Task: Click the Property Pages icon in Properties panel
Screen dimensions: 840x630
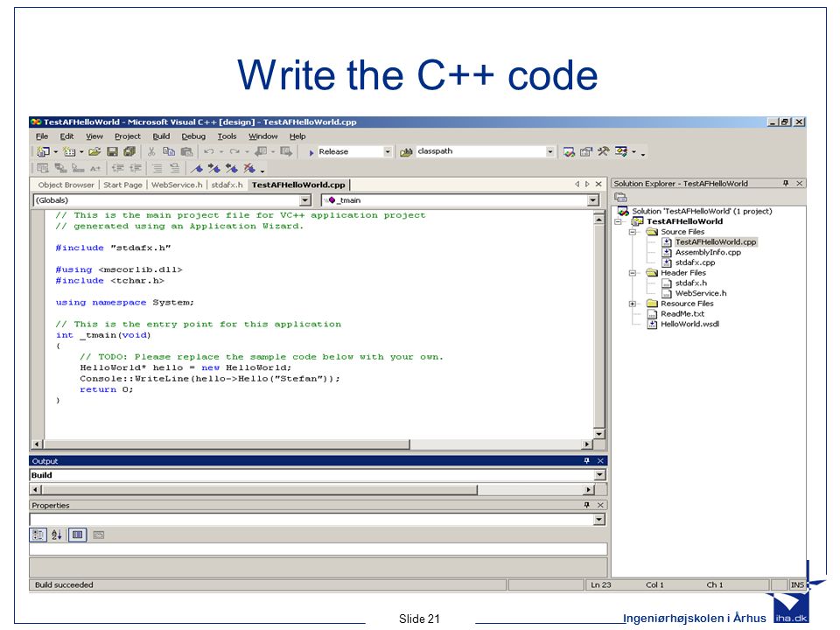Action: [x=99, y=535]
